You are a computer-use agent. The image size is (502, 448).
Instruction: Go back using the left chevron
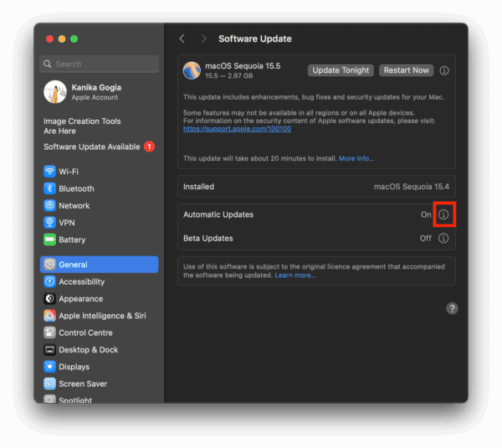[x=182, y=39]
